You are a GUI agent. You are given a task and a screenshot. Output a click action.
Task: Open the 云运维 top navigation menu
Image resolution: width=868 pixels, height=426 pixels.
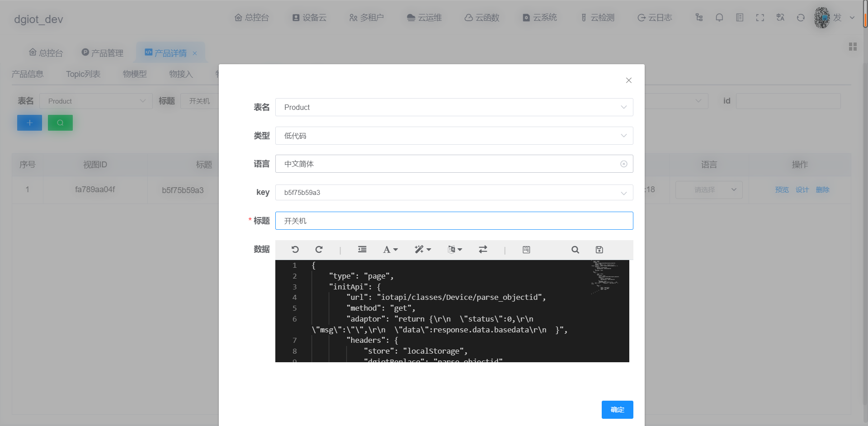click(x=424, y=18)
